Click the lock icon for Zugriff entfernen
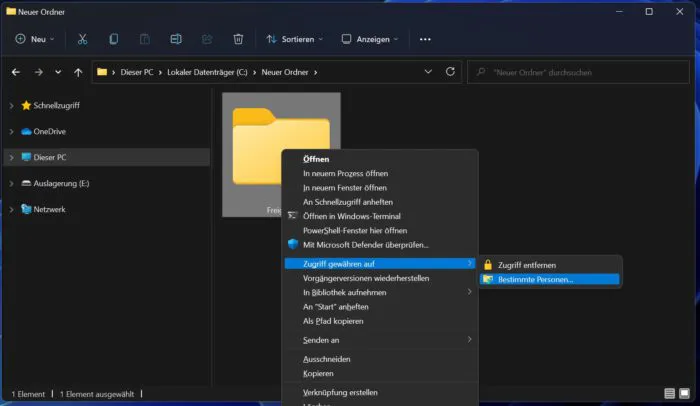The height and width of the screenshot is (406, 700). coord(488,265)
